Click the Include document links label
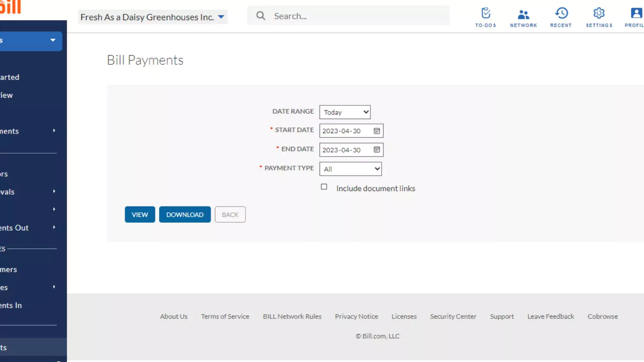 tap(376, 188)
